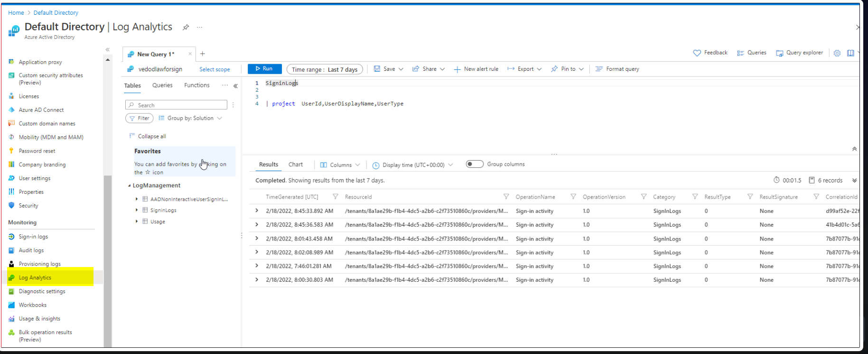Open the documentation book icon
The image size is (868, 354).
(x=850, y=53)
